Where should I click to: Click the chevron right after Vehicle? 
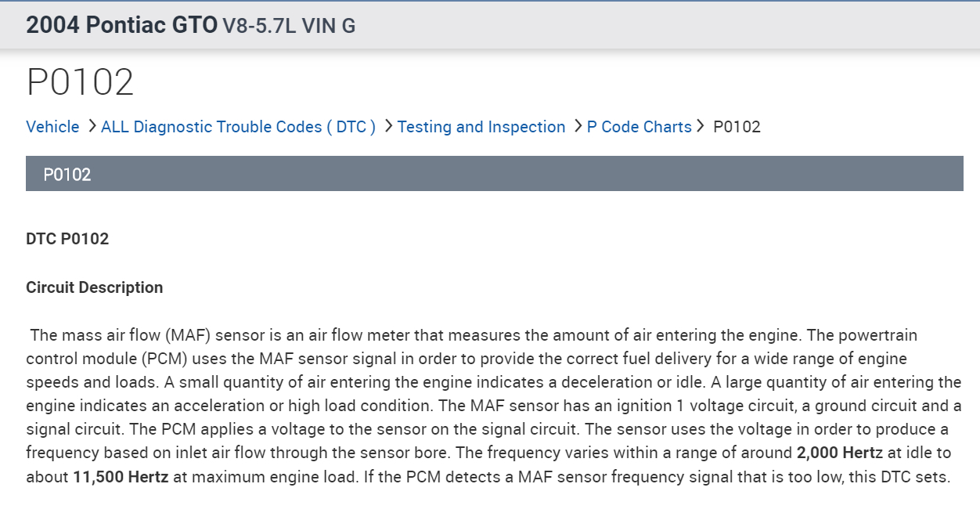coord(92,126)
